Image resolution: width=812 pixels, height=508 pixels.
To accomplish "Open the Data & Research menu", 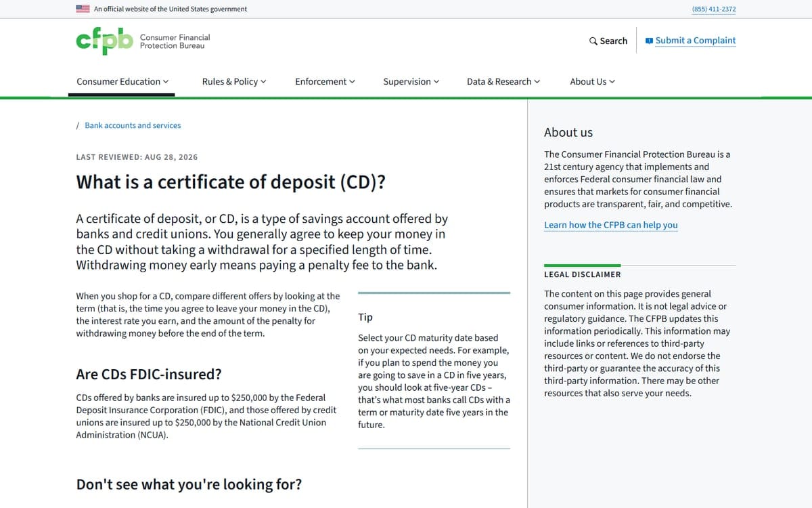I will point(503,81).
